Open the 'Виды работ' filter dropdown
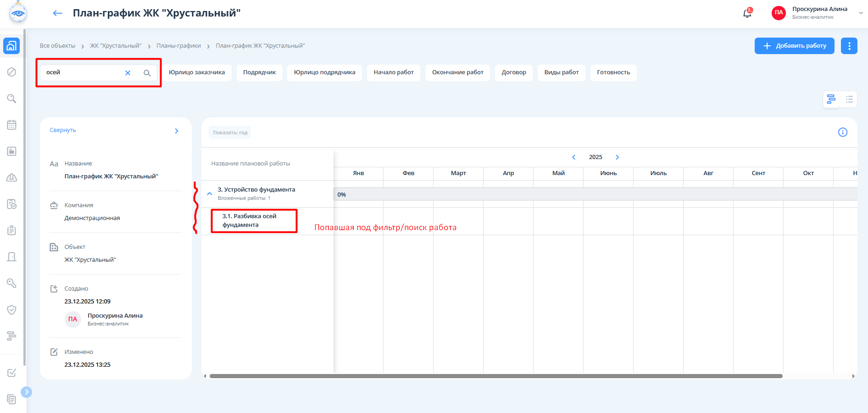The width and height of the screenshot is (868, 413). point(561,72)
